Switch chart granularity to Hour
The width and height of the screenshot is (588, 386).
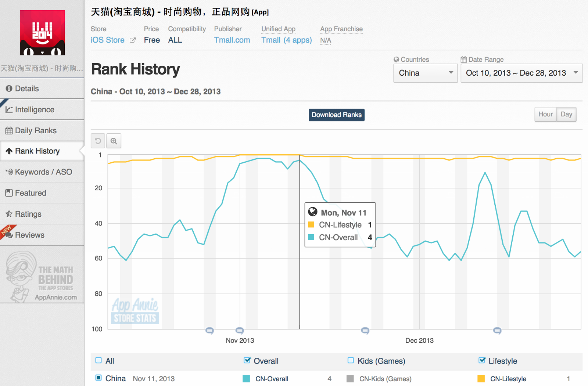point(545,114)
